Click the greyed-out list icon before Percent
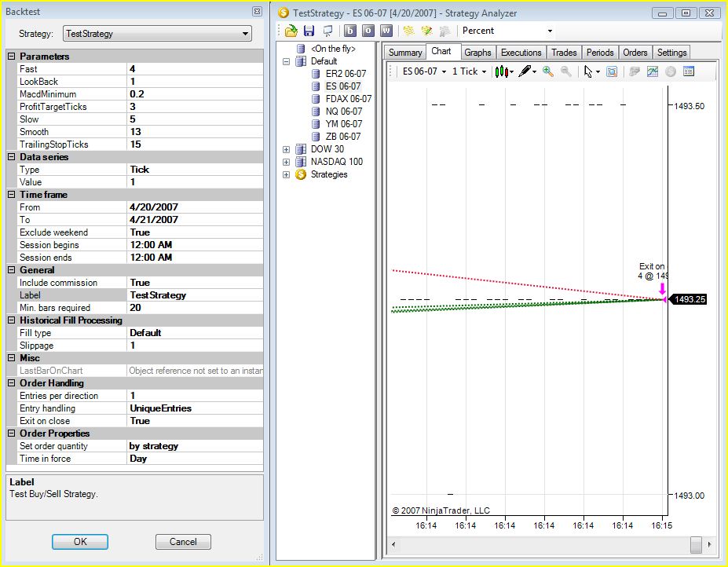The image size is (728, 567). point(444,31)
